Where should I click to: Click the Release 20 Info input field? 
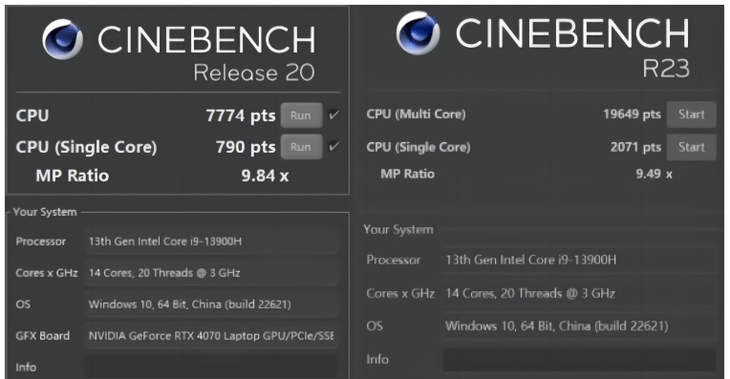211,367
